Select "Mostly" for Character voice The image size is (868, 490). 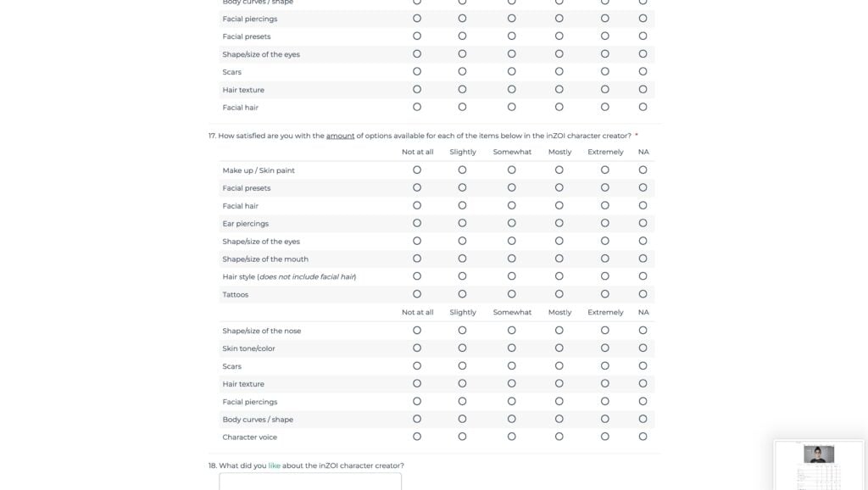click(x=559, y=437)
